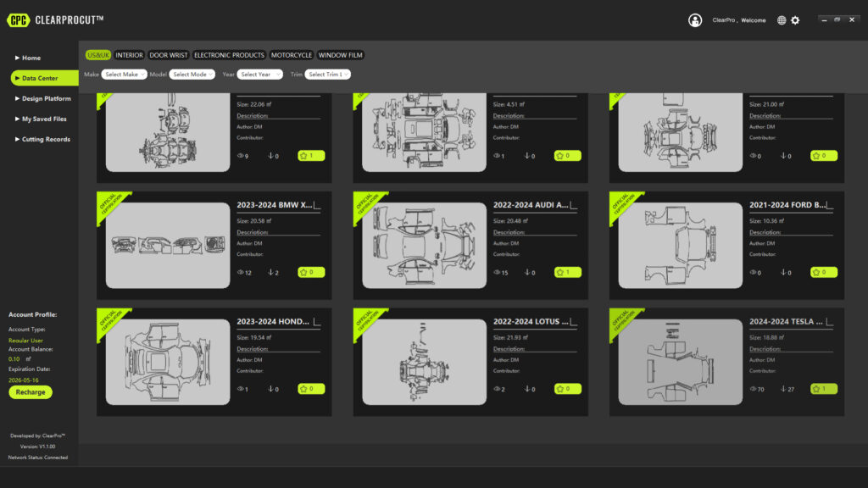Screen dimensions: 868x488
Task: Toggle the star favorite on BMW card
Action: (311, 272)
